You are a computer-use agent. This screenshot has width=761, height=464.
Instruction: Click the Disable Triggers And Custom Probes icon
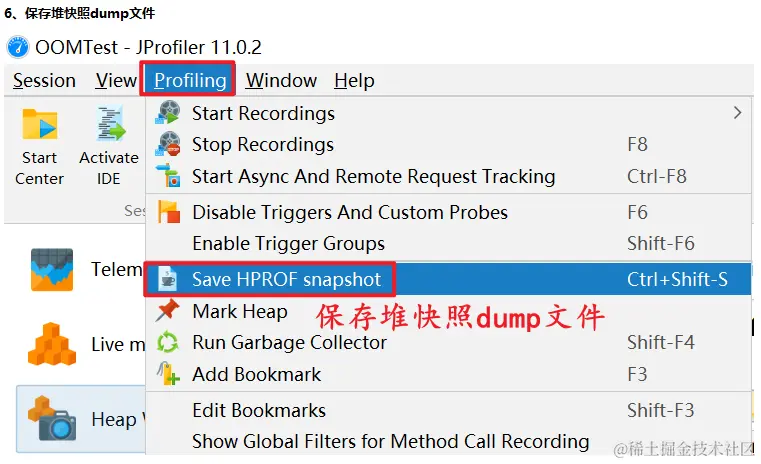(168, 212)
